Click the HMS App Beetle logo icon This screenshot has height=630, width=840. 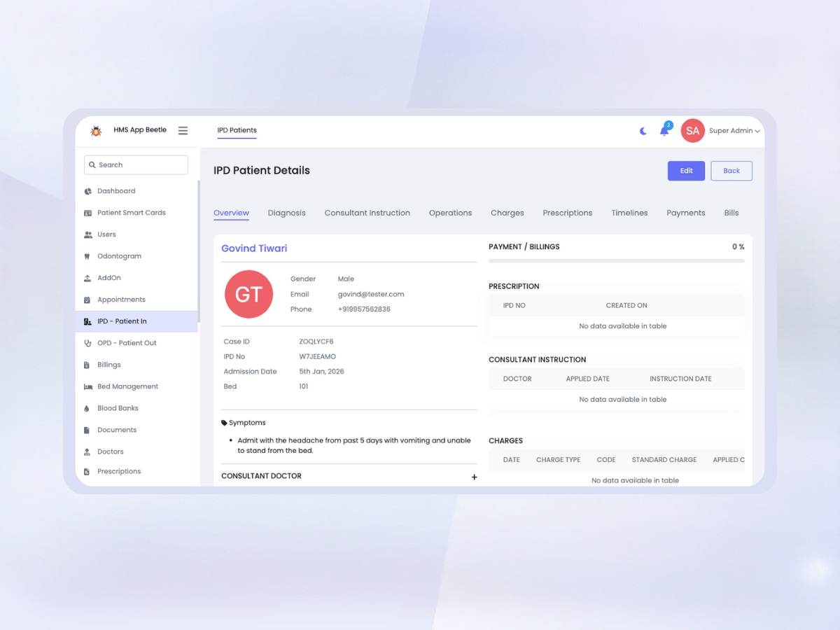tap(96, 131)
